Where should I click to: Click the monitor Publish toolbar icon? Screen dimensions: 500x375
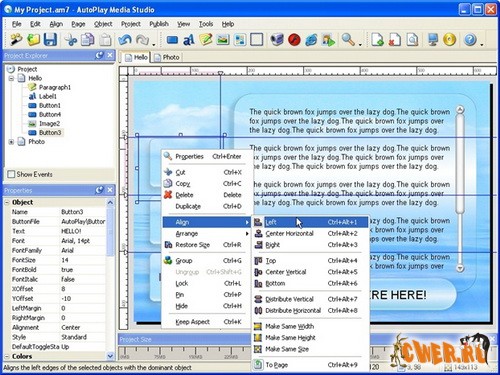click(x=433, y=40)
